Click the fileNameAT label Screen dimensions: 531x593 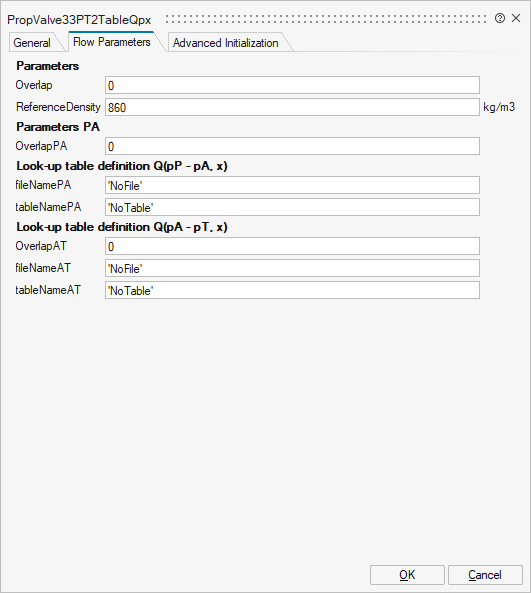tap(43, 268)
